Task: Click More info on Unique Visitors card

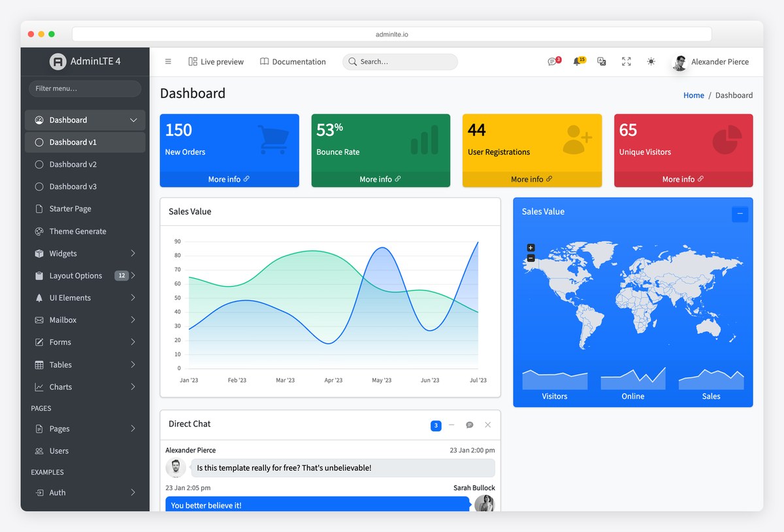Action: (683, 179)
